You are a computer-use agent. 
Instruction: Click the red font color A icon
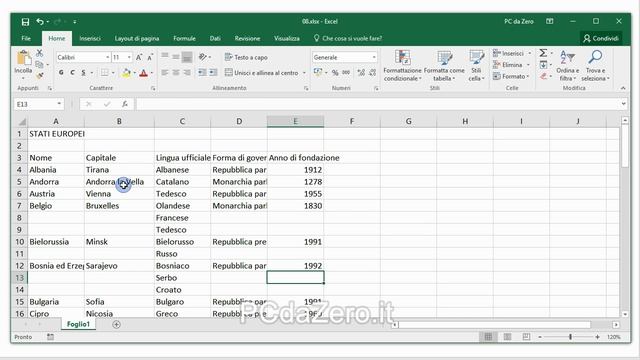143,73
